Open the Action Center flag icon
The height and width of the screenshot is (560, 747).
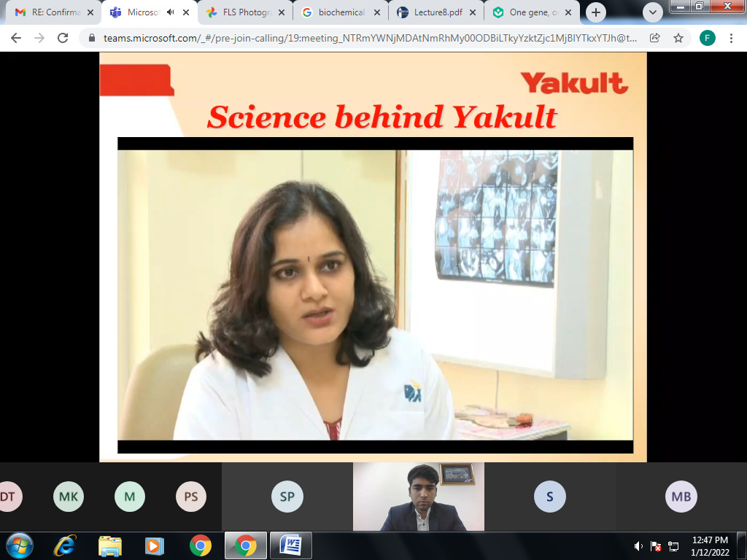pos(656,546)
